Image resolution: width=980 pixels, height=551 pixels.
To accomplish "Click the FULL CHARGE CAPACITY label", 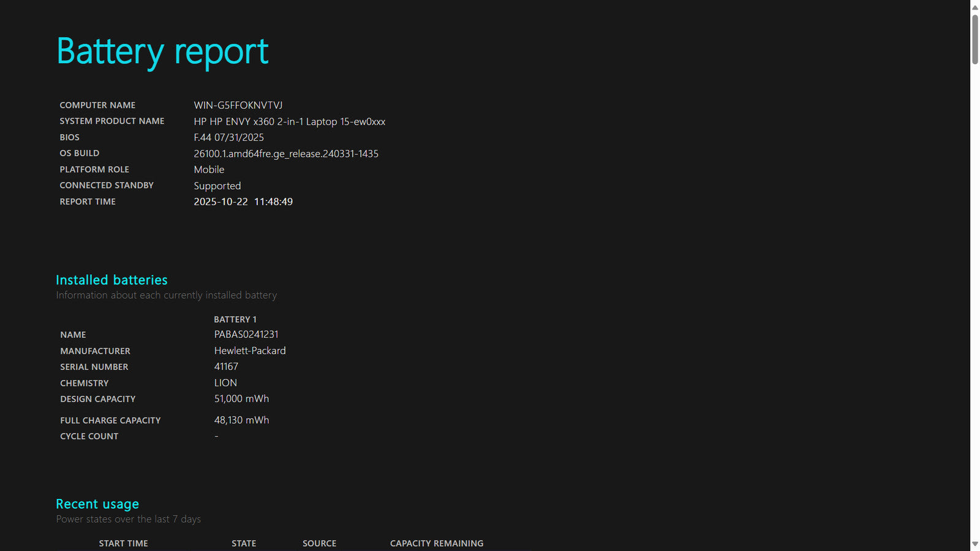I will [110, 421].
